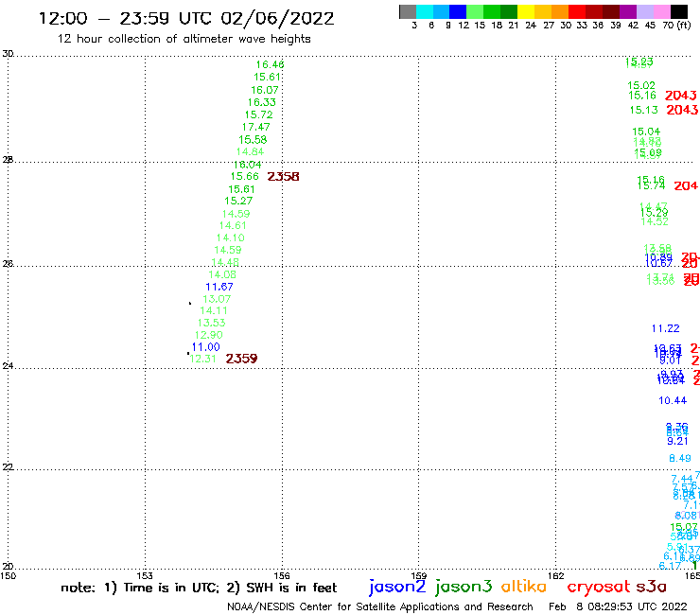
Task: Click the black swatch ending the legend
Action: point(678,11)
